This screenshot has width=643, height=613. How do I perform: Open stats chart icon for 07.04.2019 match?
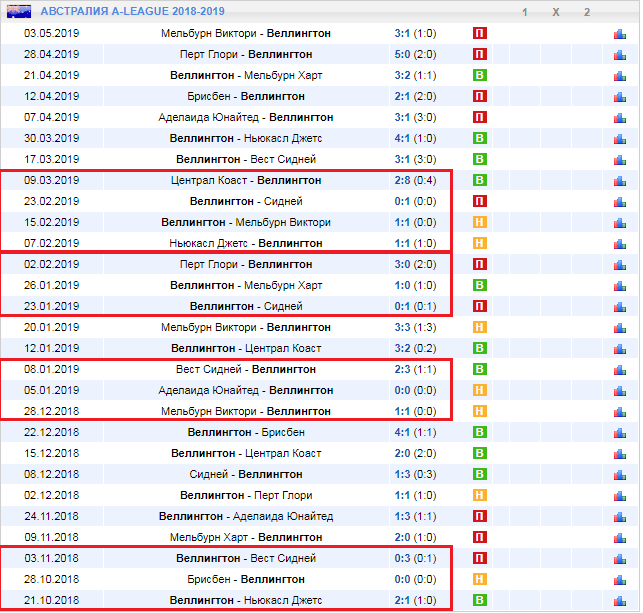point(620,118)
